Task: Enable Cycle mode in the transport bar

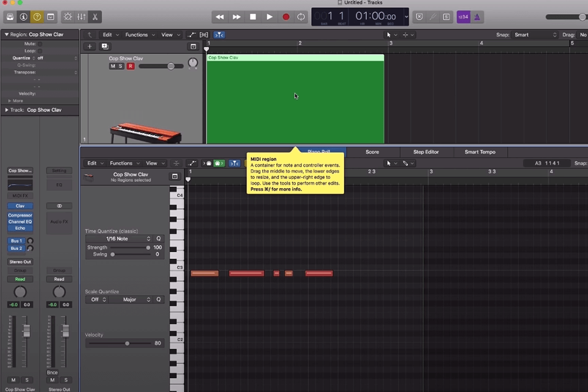Action: (x=301, y=17)
